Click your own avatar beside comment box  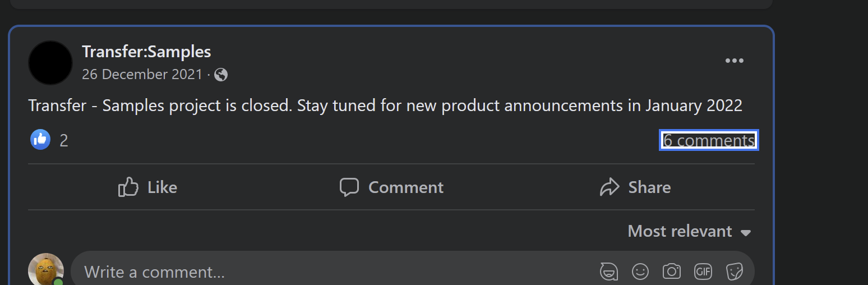46,269
